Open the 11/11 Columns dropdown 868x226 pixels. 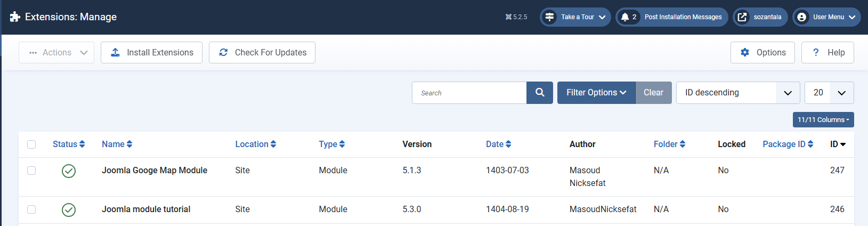pos(823,120)
